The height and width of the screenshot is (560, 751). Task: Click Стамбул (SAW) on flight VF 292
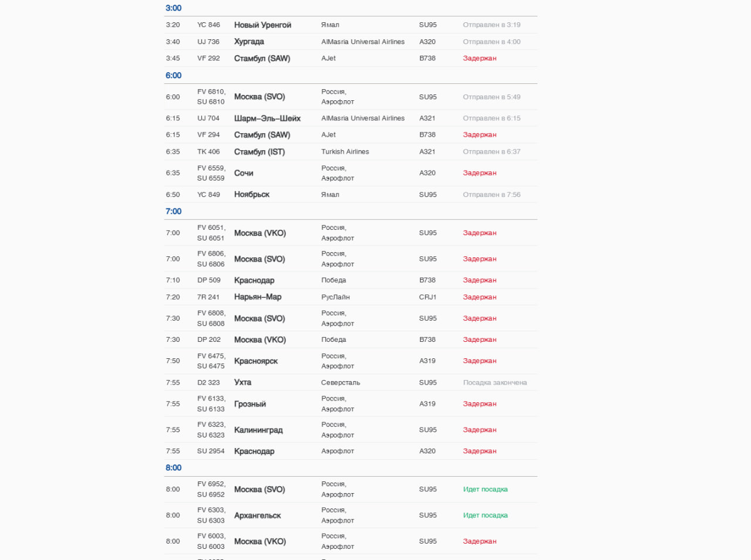(x=262, y=59)
